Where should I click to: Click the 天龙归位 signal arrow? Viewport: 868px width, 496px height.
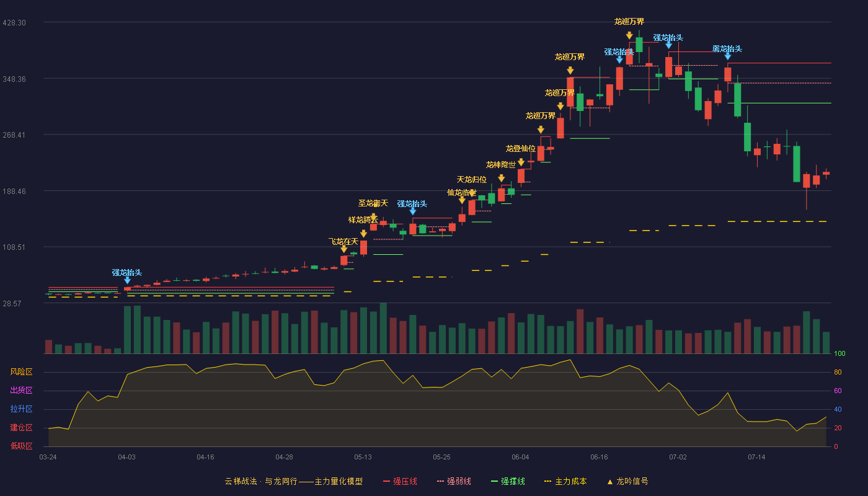pyautogui.click(x=472, y=193)
